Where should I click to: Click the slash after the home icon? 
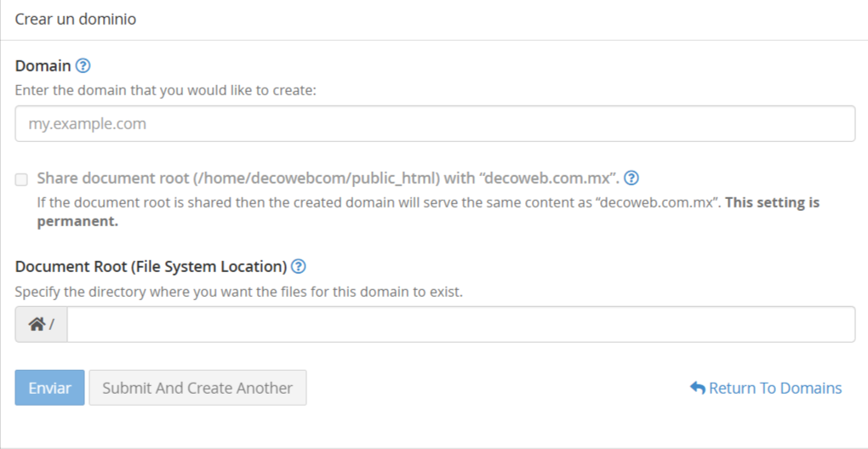pyautogui.click(x=52, y=325)
